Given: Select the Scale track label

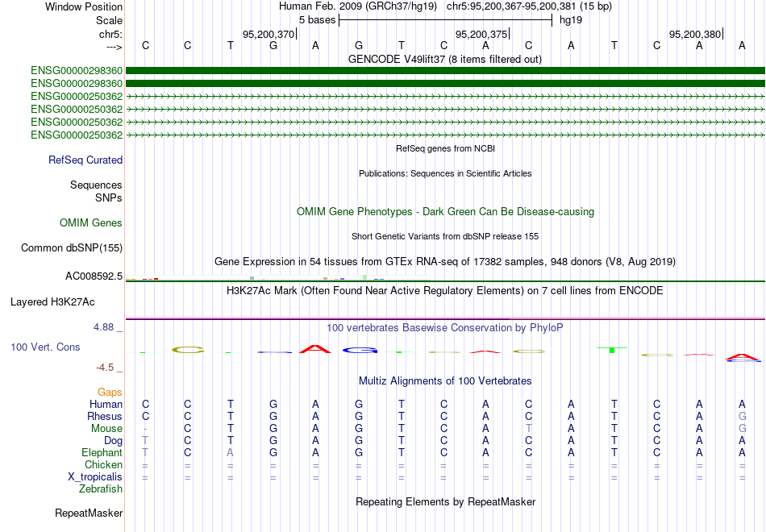Looking at the screenshot, I should click(x=109, y=20).
